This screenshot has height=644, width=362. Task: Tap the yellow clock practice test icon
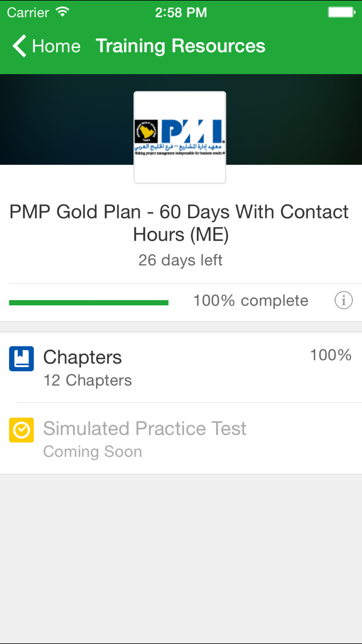point(21,430)
